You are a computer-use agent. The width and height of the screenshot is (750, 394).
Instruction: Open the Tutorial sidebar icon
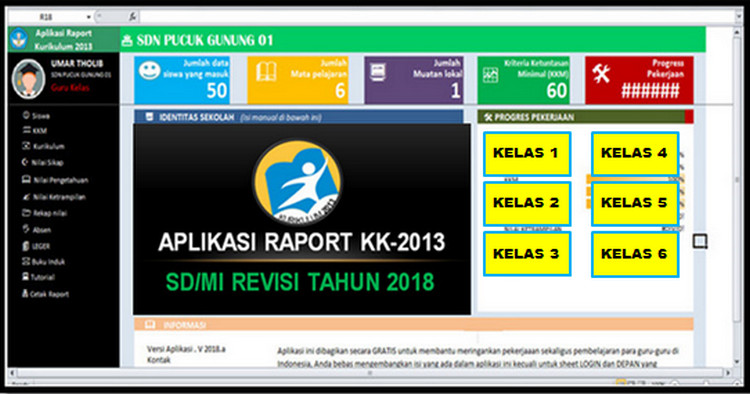click(x=26, y=276)
